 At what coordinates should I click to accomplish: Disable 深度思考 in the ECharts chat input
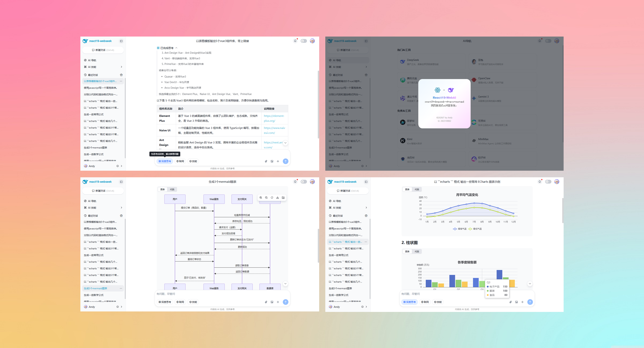tap(409, 302)
